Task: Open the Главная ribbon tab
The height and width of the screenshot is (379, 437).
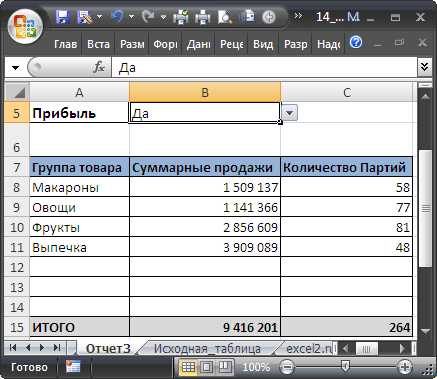Action: click(65, 44)
